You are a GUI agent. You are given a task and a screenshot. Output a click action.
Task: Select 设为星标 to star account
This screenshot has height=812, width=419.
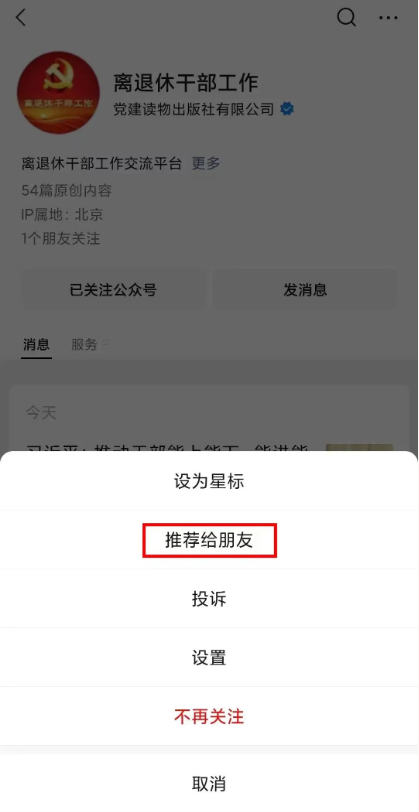209,481
